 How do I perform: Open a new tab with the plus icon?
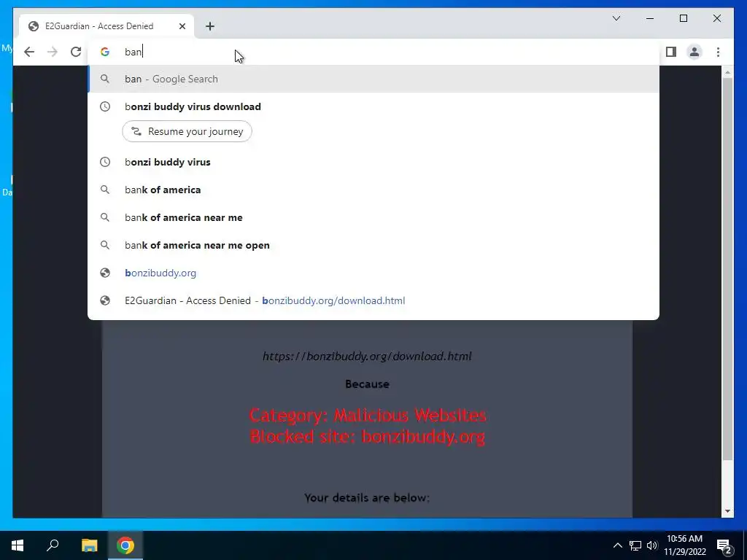[x=210, y=26]
